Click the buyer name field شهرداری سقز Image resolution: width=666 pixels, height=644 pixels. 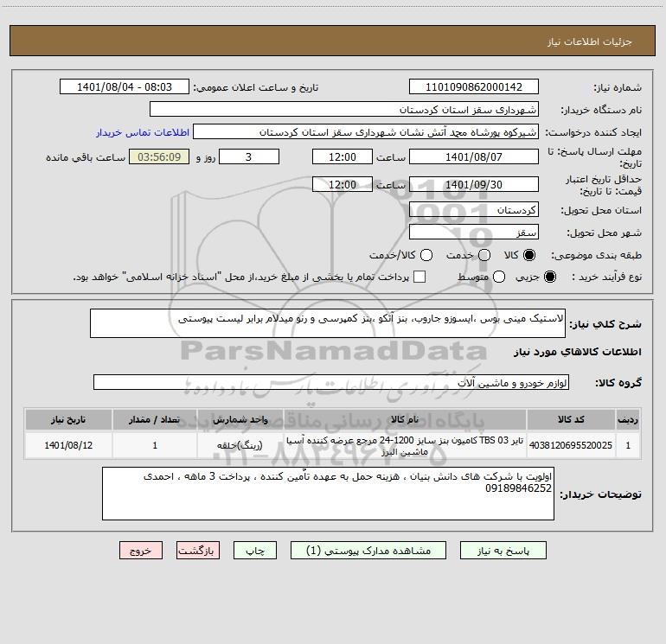(344, 109)
